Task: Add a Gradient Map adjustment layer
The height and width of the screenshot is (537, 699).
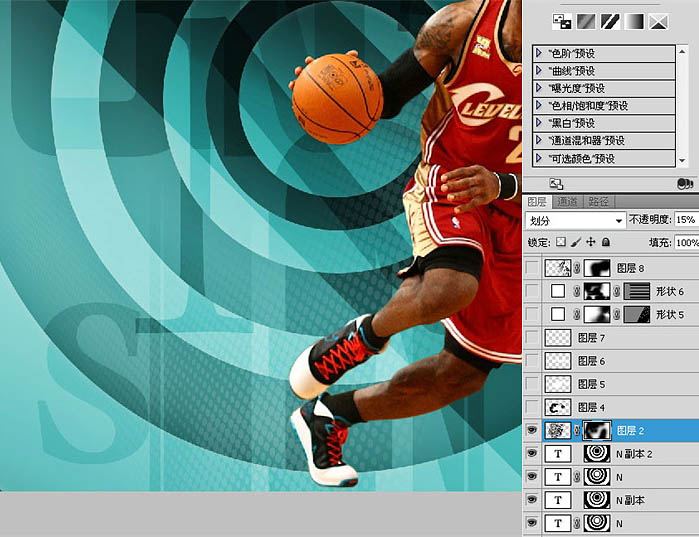Action: [634, 21]
